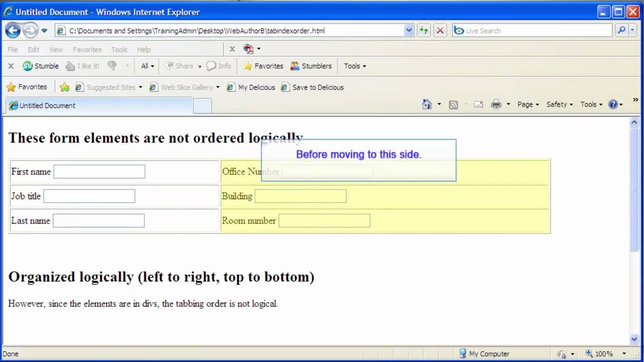Open the Safety dropdown menu
644x362 pixels.
click(x=559, y=105)
